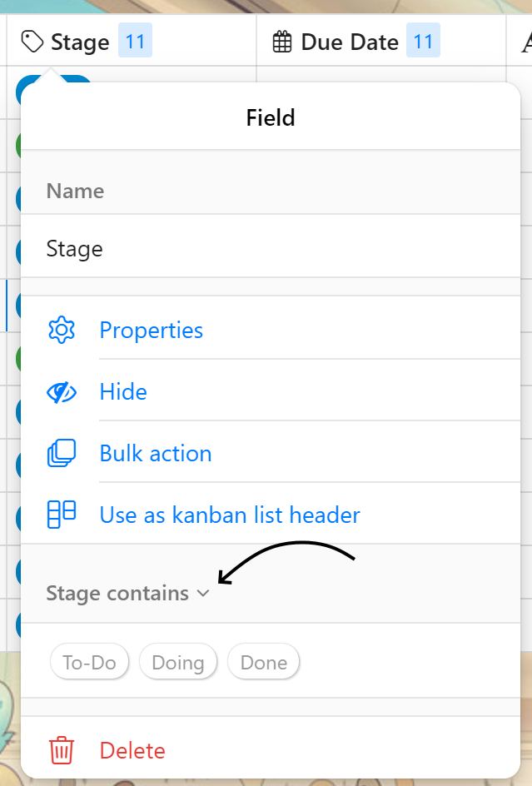532x786 pixels.
Task: Open the Due Date column header
Action: 350,42
